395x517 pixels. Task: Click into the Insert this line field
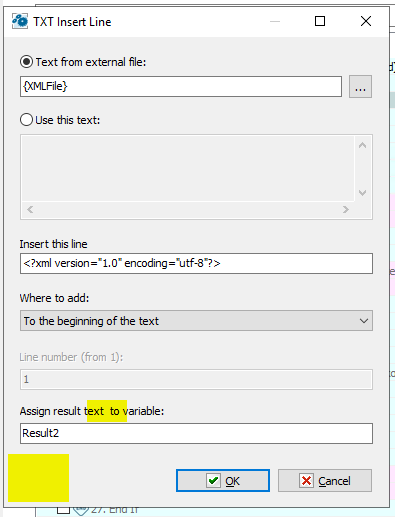[x=196, y=264]
